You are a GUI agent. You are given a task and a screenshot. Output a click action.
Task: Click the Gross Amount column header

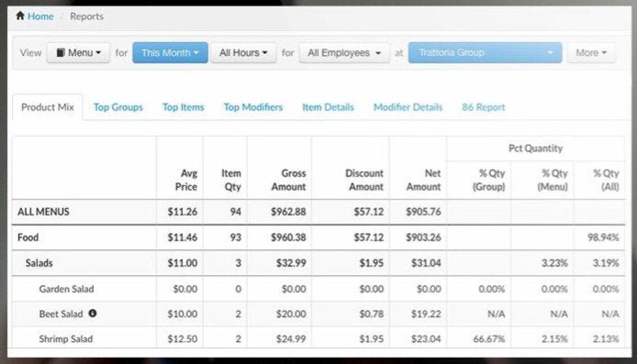coord(288,180)
